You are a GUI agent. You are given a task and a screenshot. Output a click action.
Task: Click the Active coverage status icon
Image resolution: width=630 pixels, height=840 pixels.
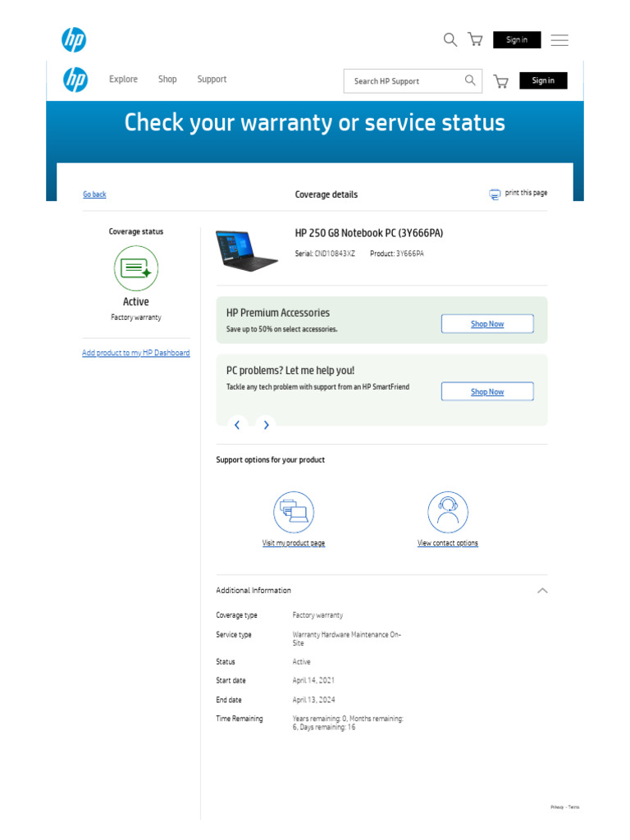(x=136, y=268)
